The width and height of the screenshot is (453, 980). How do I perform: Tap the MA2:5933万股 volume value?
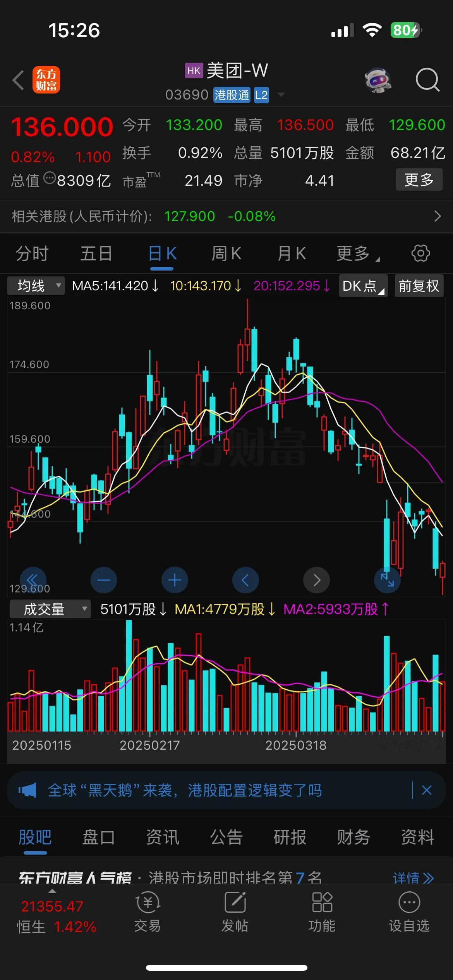(x=336, y=609)
